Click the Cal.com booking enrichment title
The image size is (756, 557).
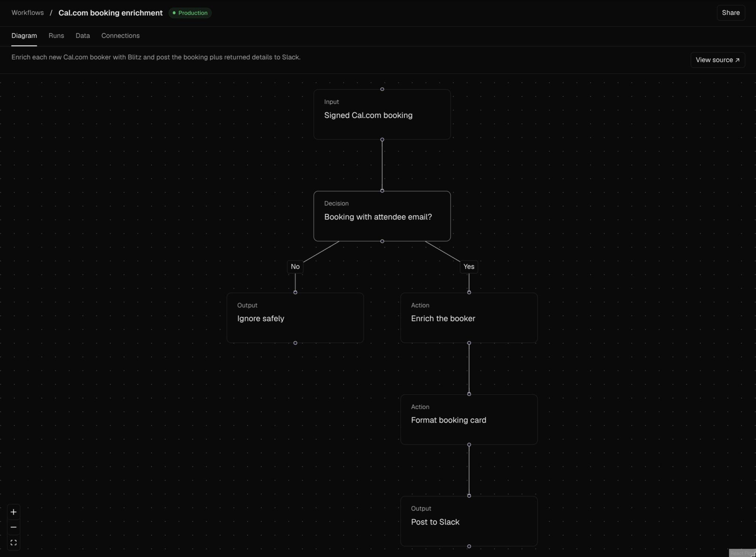coord(110,13)
